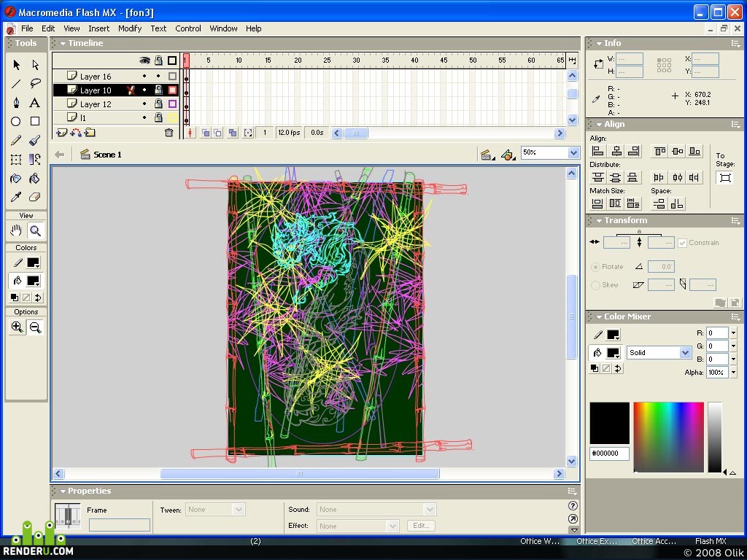Select the Pen tool

click(16, 102)
